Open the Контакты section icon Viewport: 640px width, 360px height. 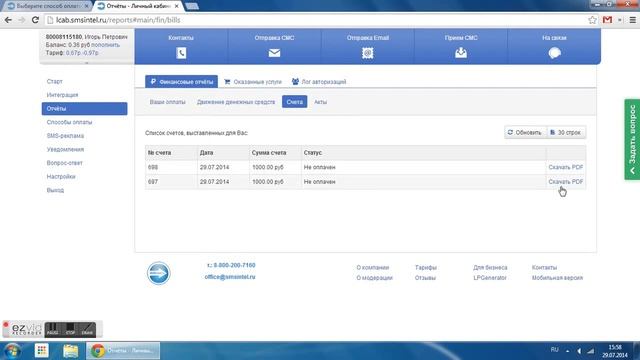coord(181,53)
